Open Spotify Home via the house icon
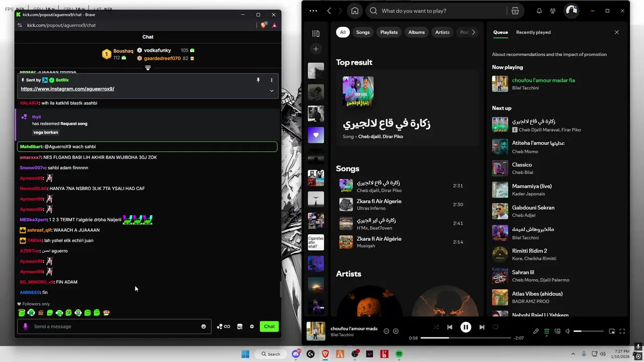This screenshot has width=644, height=362. 355,11
